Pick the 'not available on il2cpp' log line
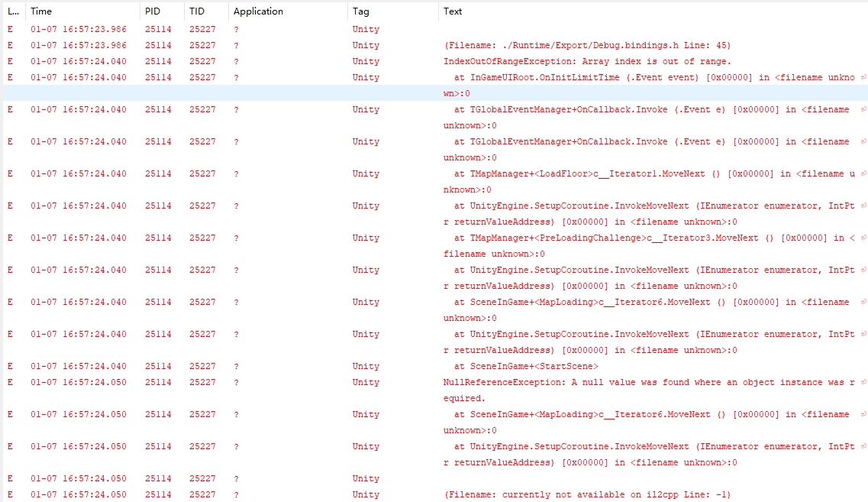 point(587,494)
